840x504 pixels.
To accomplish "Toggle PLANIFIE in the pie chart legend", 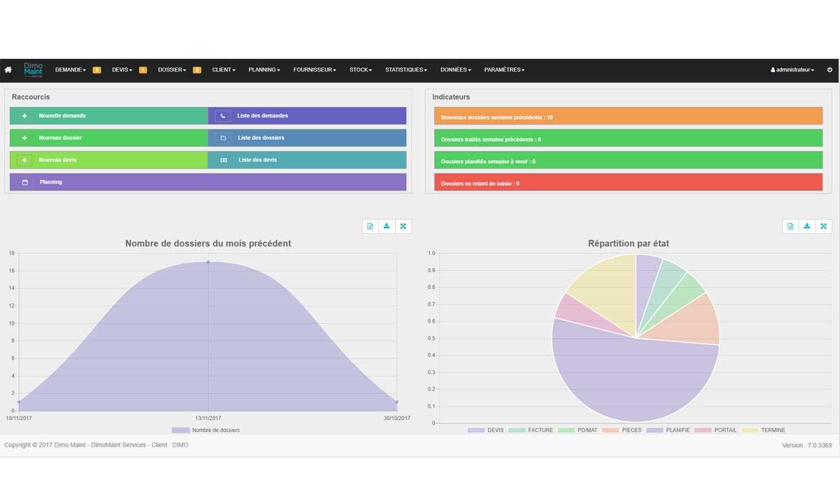I will coord(668,430).
